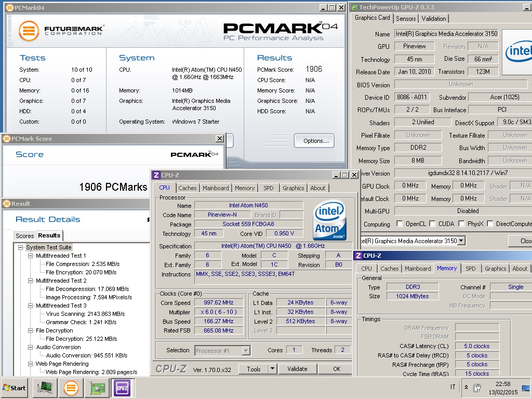This screenshot has height=399, width=532.
Task: Switch to the Caches tab in CPU-Z
Action: (x=187, y=188)
